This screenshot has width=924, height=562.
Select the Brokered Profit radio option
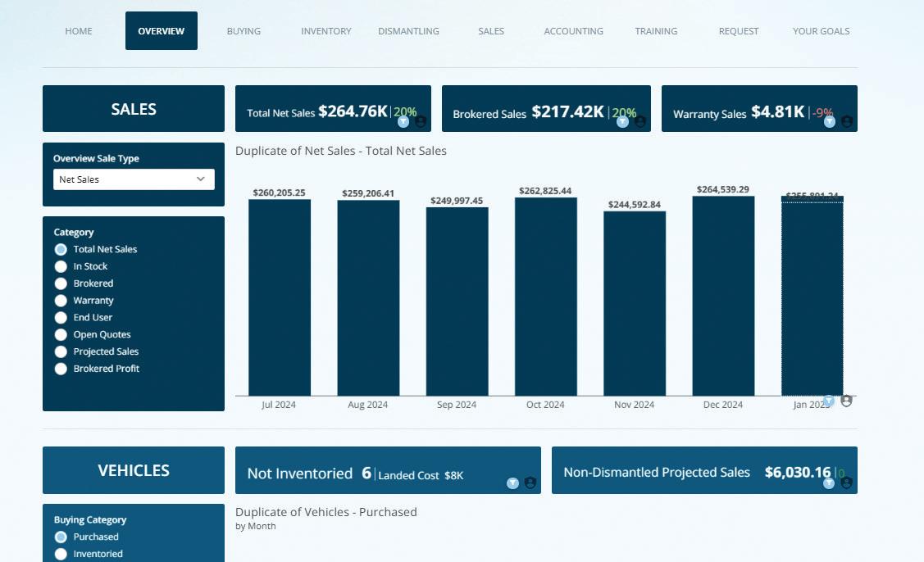pos(61,368)
